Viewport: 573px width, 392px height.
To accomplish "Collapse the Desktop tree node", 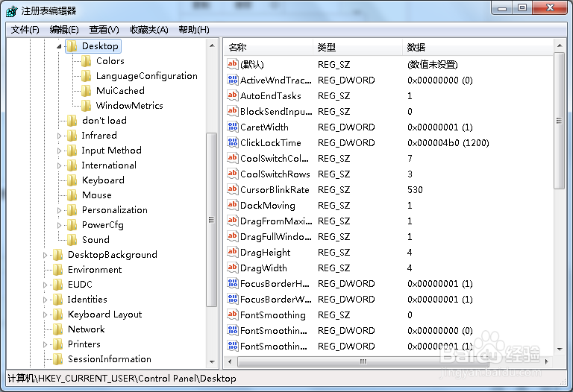I will [x=59, y=46].
